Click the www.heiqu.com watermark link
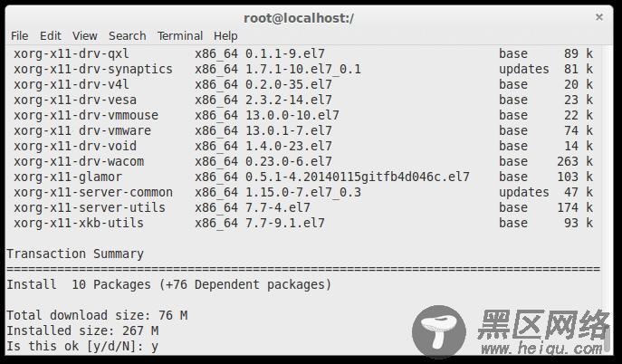Viewport: 622px width, 364px height. [541, 349]
